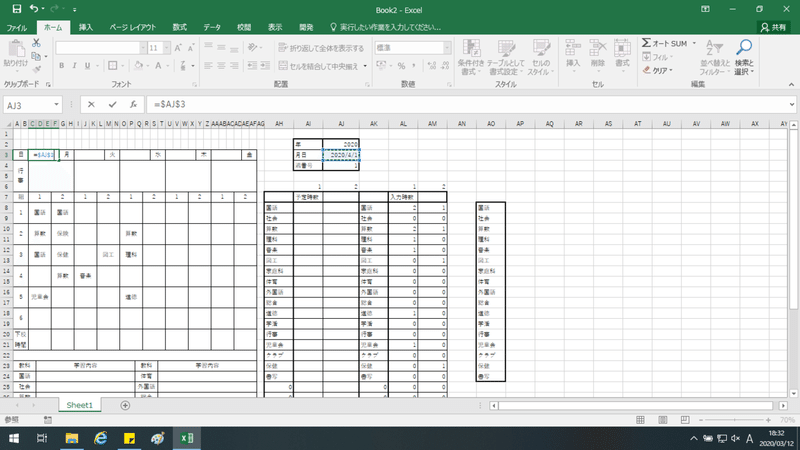Viewport: 800px width, 450px height.
Task: Cut the selection with the scissors icon
Action: pos(36,43)
